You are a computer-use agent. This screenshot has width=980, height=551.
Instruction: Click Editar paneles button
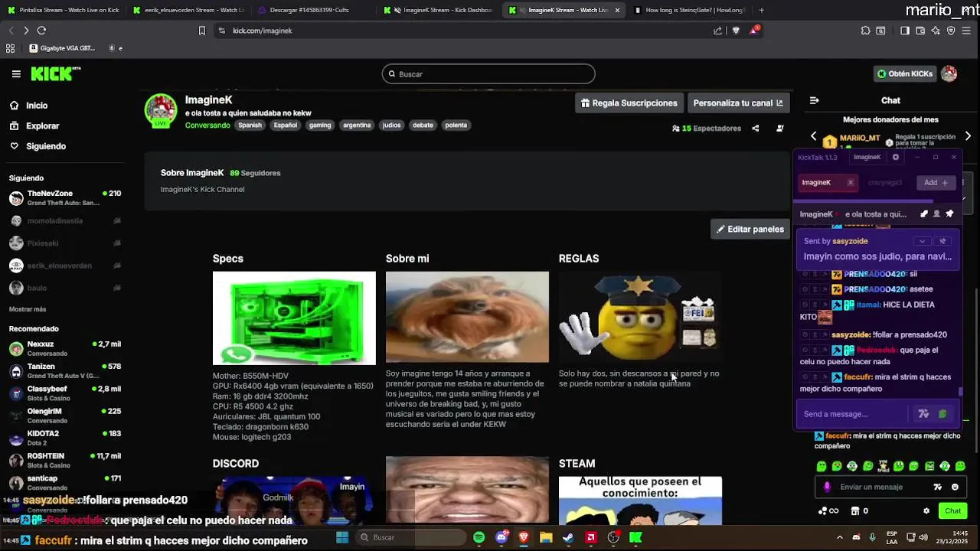click(750, 229)
